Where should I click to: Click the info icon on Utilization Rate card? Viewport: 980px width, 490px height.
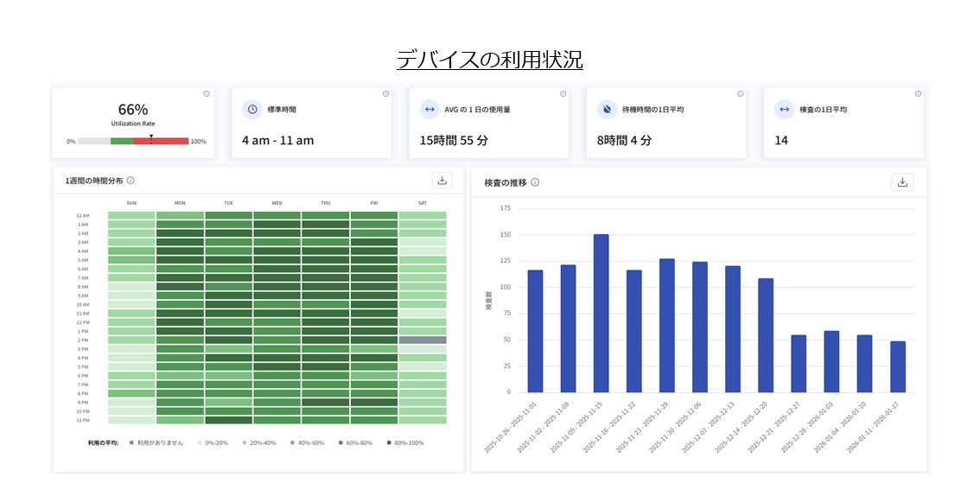coord(206,94)
